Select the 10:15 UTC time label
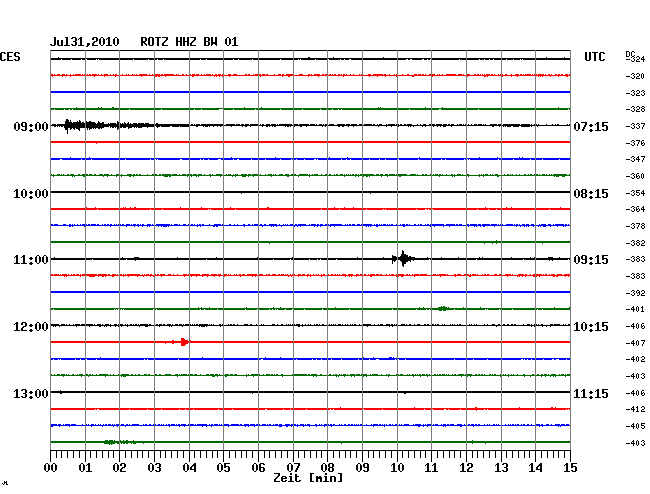This screenshot has height=494, width=650. tap(591, 327)
